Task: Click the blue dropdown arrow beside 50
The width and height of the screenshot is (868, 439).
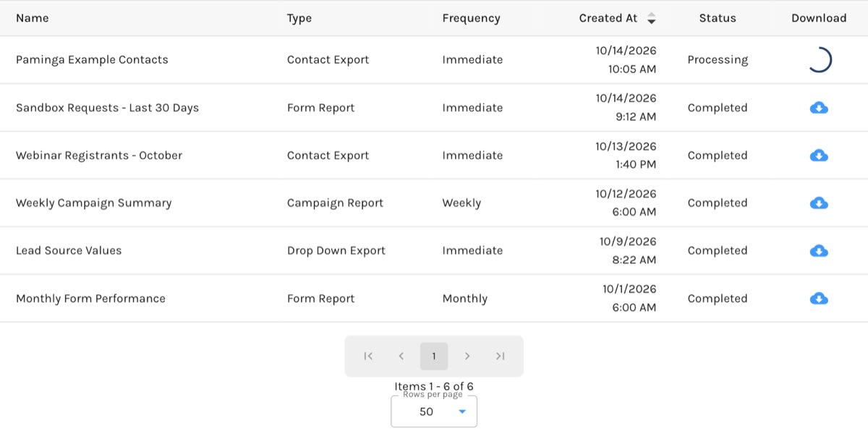Action: (x=462, y=412)
